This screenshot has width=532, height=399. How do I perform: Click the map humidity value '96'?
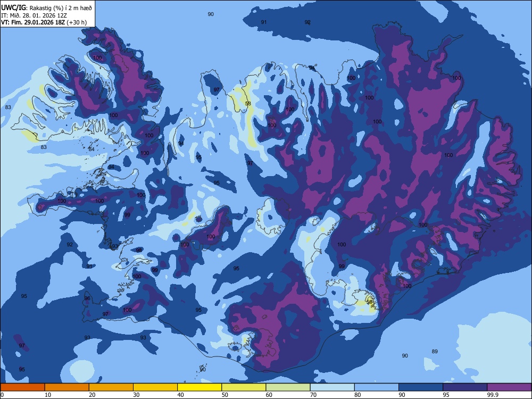click(87, 298)
